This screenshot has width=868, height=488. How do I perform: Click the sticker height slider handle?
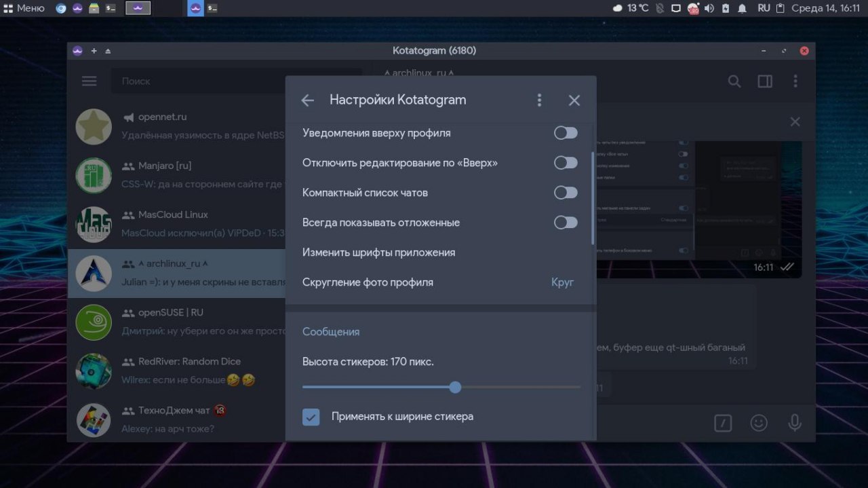tap(455, 387)
